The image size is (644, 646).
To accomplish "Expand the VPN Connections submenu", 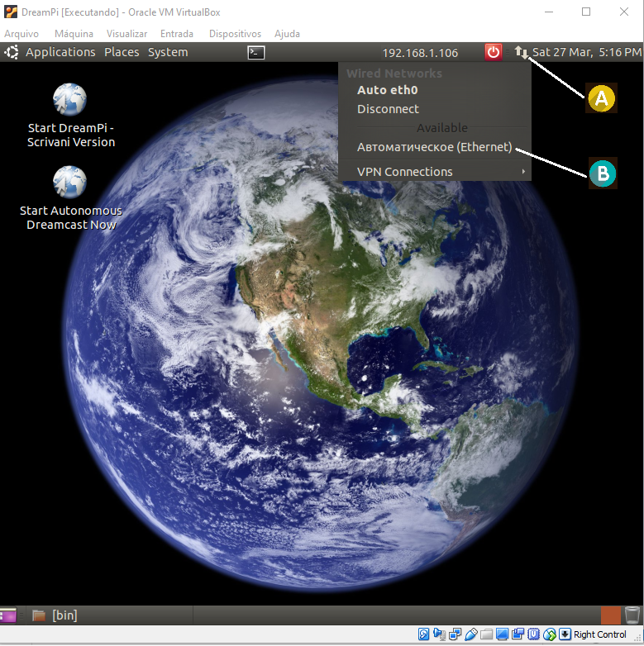I will (x=435, y=171).
